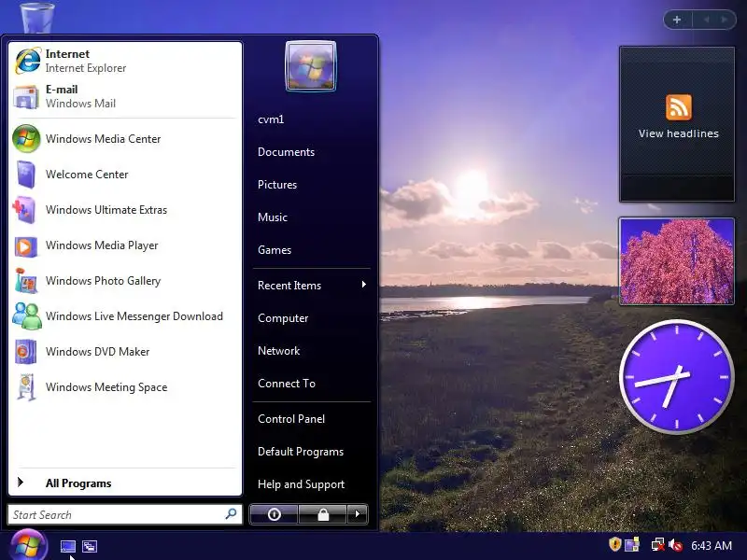
Task: Open Network from Start menu
Action: point(278,351)
